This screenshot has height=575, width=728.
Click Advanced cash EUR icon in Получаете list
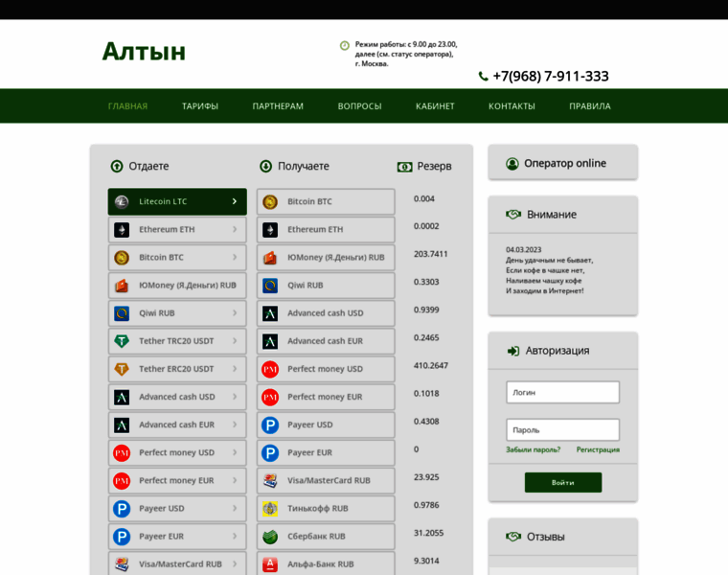tap(270, 341)
